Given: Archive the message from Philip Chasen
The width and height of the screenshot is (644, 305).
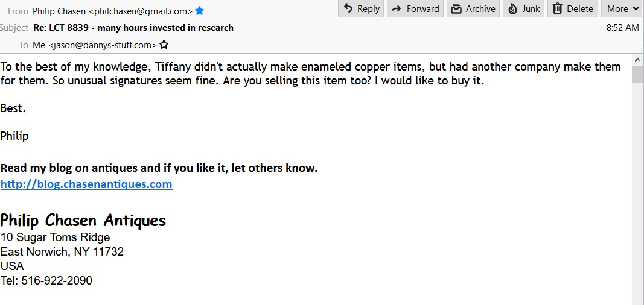Looking at the screenshot, I should click(473, 8).
